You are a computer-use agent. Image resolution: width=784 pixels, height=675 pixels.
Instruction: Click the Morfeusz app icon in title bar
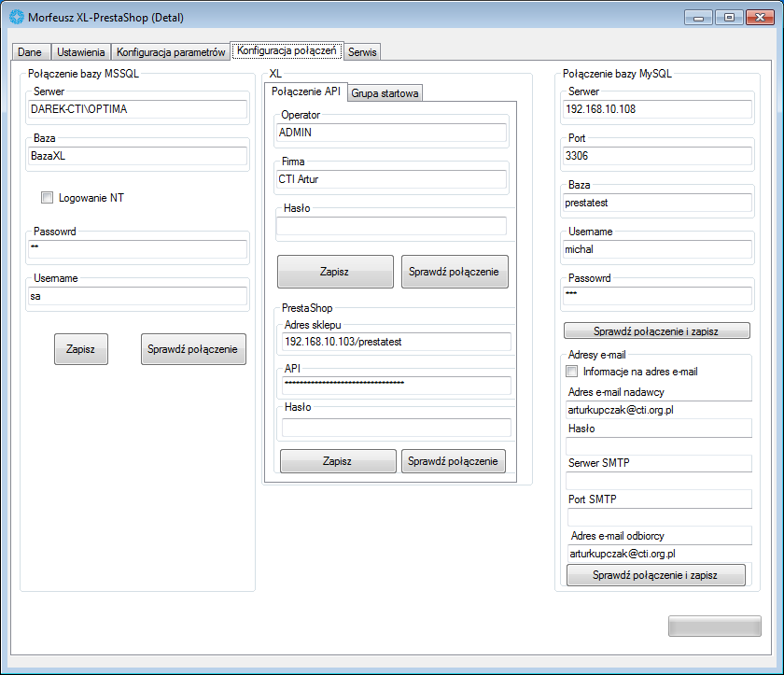tap(17, 17)
